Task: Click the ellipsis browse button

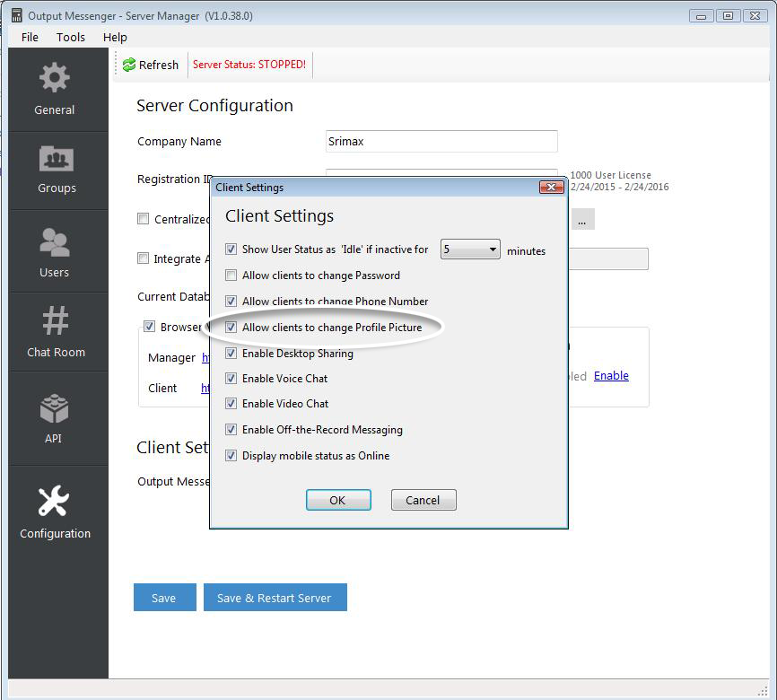Action: pos(582,219)
